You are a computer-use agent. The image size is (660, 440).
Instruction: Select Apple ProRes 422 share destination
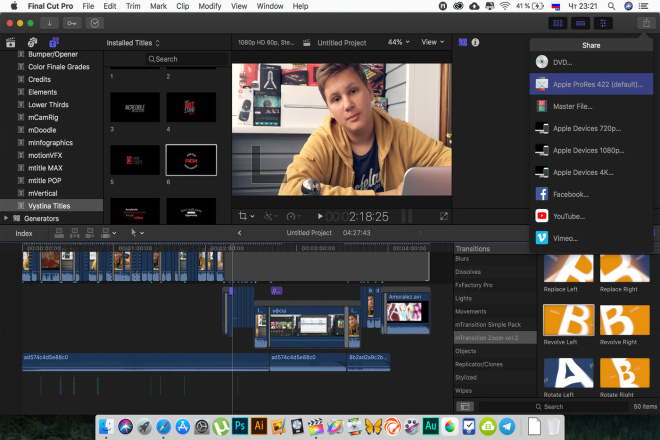(x=595, y=85)
